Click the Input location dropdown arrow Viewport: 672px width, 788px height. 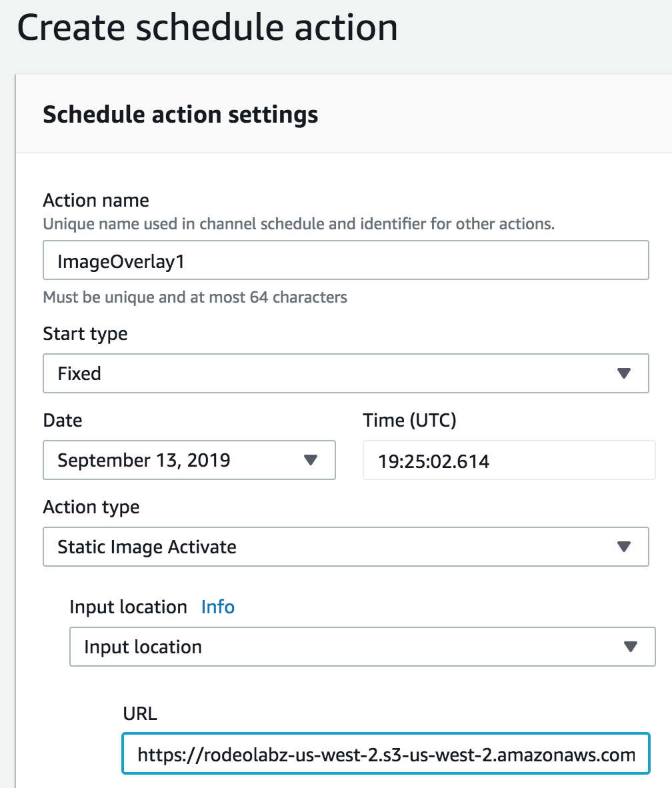[x=630, y=647]
